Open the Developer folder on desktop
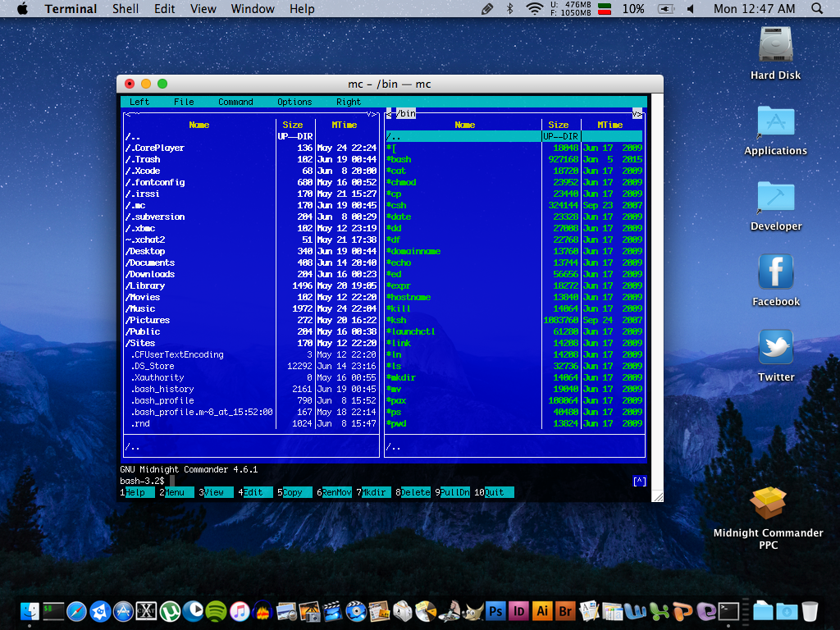 pyautogui.click(x=776, y=196)
